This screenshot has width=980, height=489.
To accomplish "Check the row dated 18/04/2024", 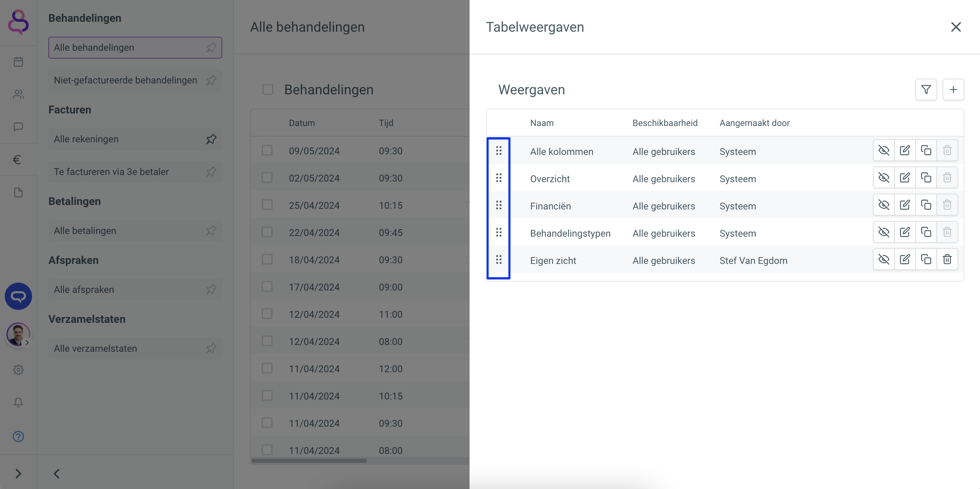I will coord(267,259).
